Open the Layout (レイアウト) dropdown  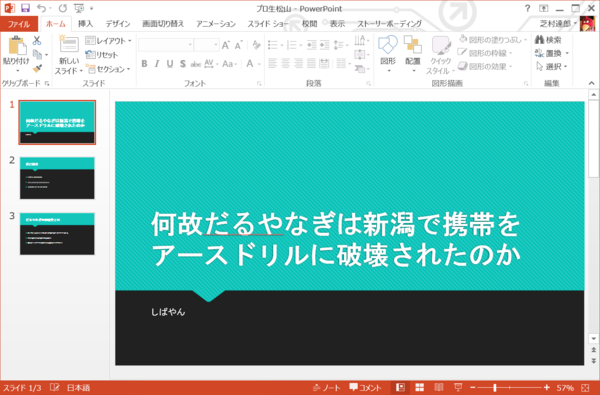tap(108, 41)
